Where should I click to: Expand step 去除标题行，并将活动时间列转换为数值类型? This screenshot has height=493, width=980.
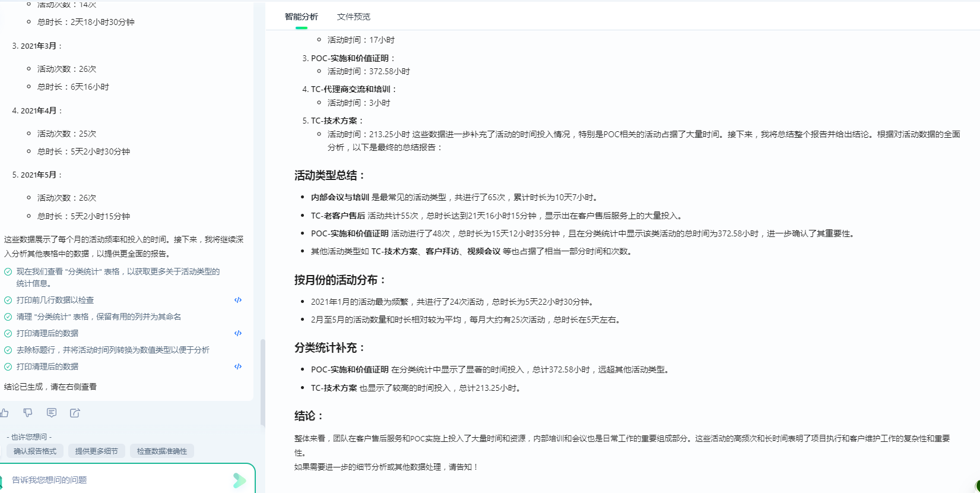pos(113,350)
